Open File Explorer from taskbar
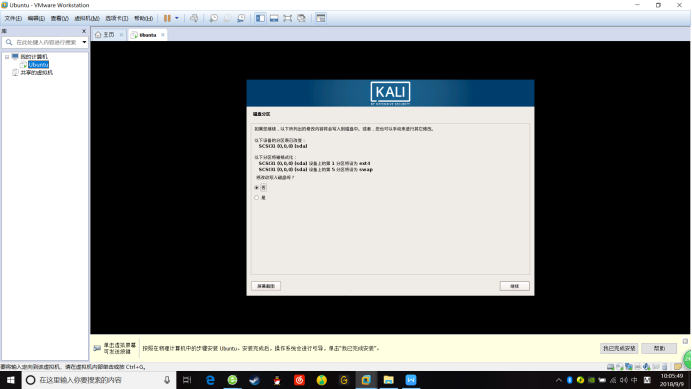This screenshot has height=389, width=692. point(388,380)
